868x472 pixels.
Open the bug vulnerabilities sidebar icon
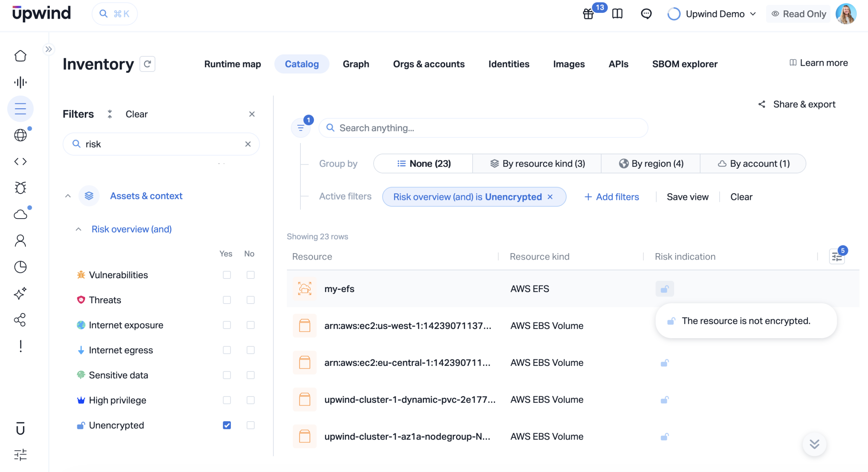(x=20, y=188)
